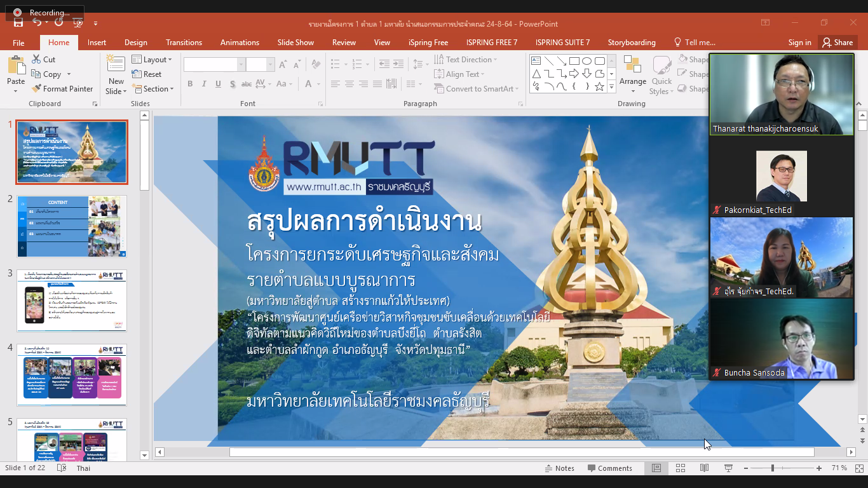
Task: Click the Sign in link
Action: pos(799,43)
